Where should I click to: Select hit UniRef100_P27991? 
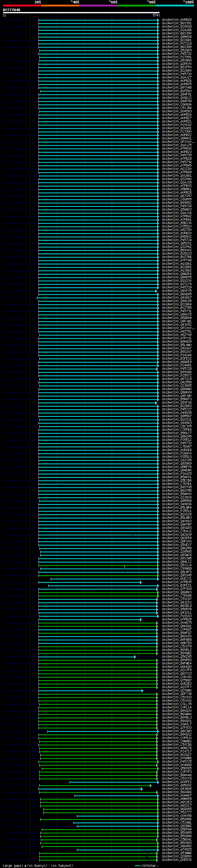[x=177, y=57]
